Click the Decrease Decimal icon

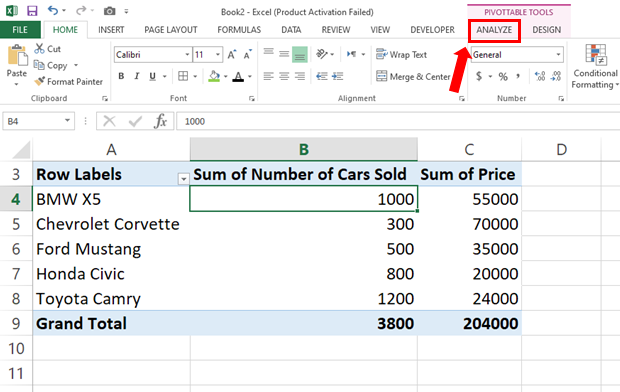click(x=556, y=76)
